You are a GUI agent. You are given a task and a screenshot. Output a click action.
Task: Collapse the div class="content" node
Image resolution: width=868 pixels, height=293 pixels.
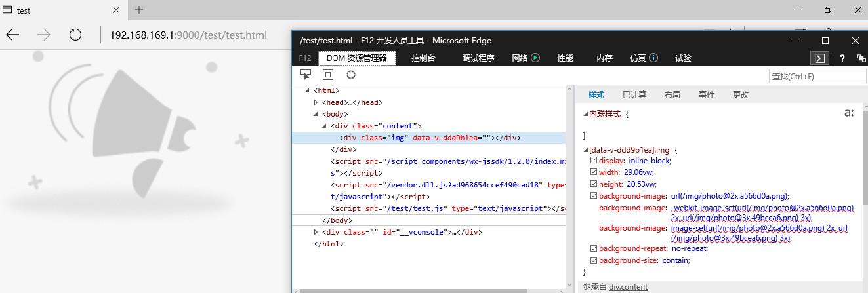tap(324, 126)
